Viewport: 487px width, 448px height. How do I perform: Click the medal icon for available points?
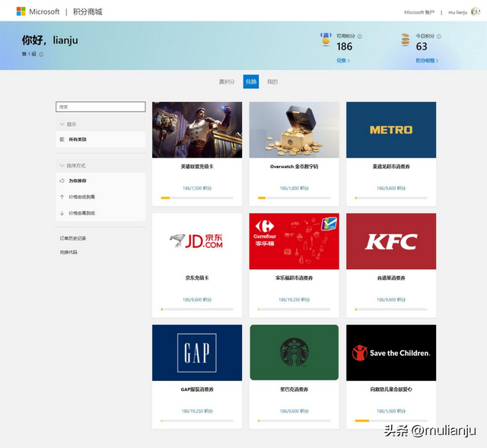(326, 40)
